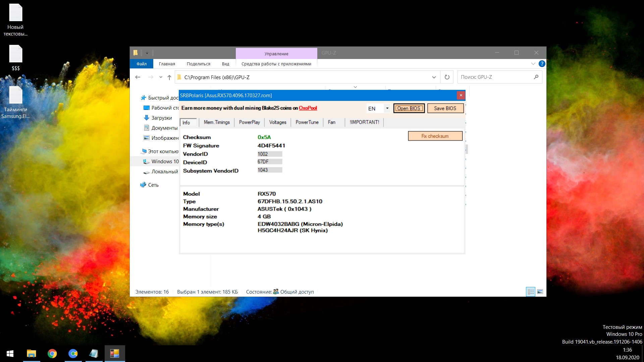Image resolution: width=644 pixels, height=362 pixels.
Task: Switch to large icons view mode
Action: click(540, 292)
